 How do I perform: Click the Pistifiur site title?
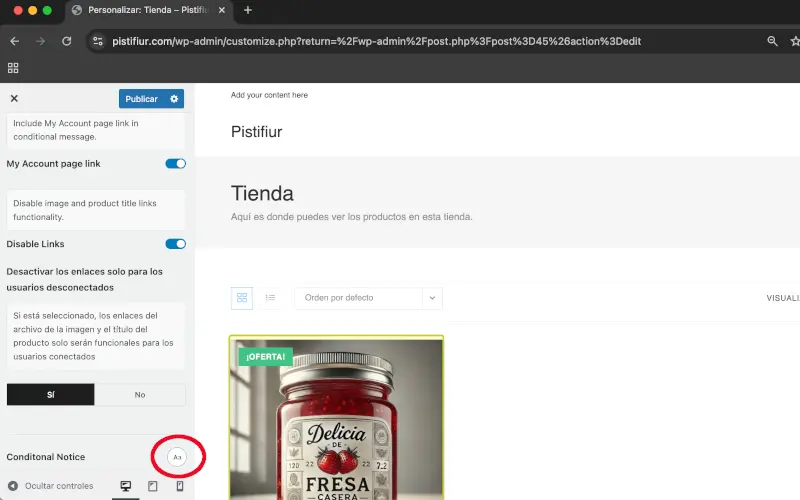pyautogui.click(x=257, y=132)
